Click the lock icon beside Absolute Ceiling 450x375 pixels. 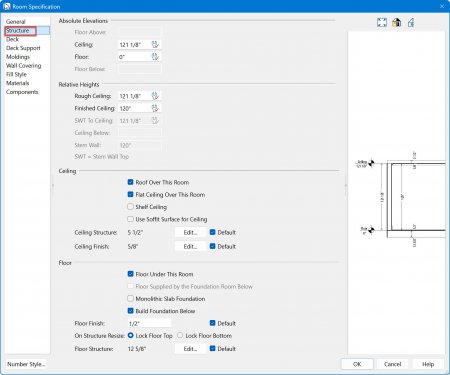(155, 44)
